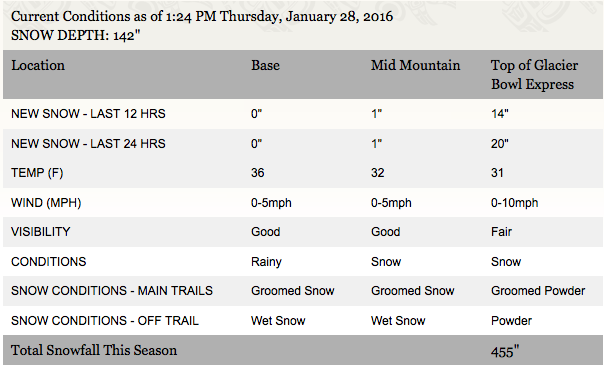This screenshot has width=604, height=366.
Task: Click the 0-10mph wind value
Action: pyautogui.click(x=514, y=203)
